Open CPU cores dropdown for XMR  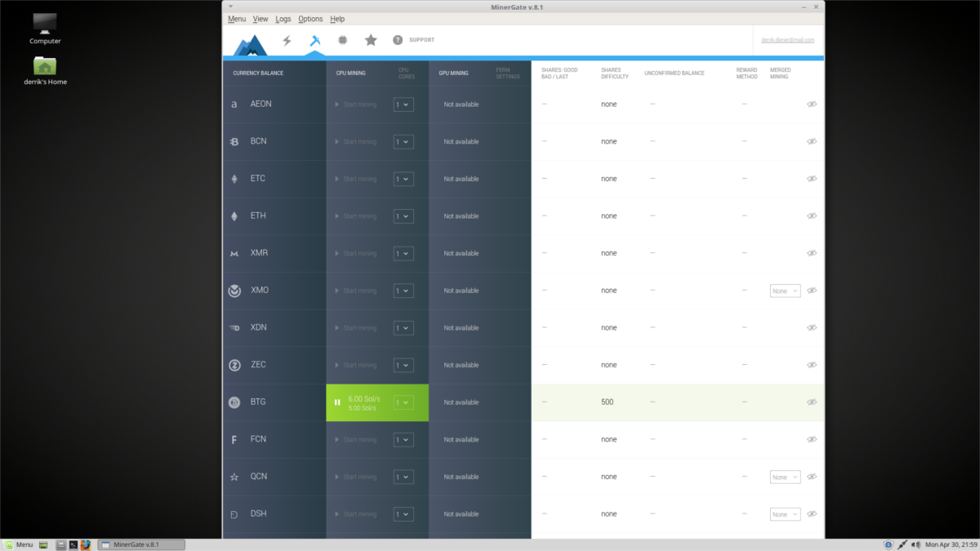coord(403,253)
